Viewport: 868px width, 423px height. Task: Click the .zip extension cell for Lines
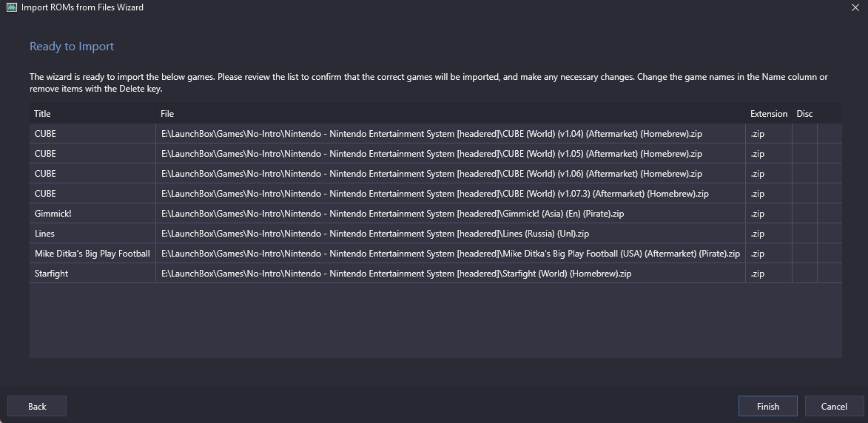[x=769, y=234]
